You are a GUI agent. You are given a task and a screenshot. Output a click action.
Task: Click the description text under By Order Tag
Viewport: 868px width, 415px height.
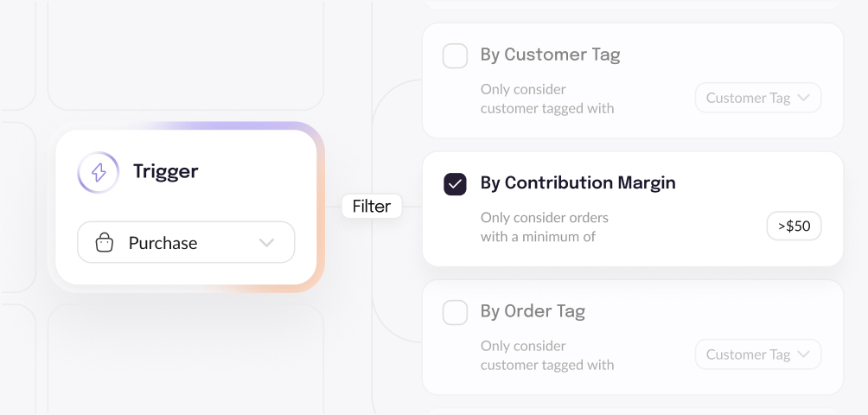(x=547, y=355)
